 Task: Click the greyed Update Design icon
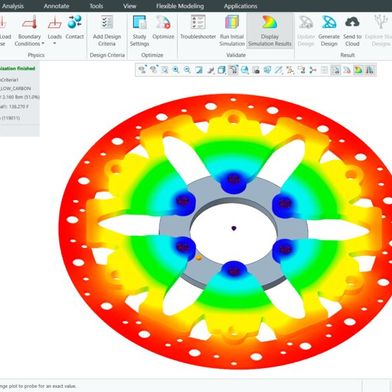tap(306, 22)
